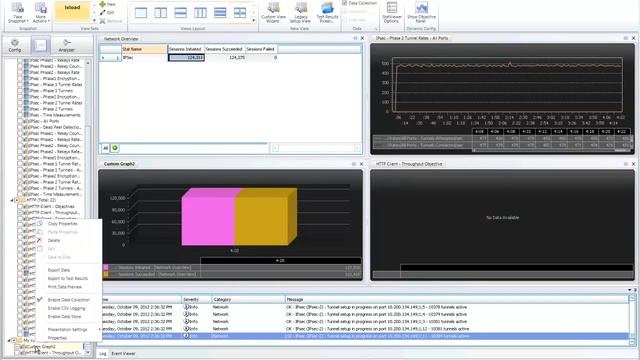Check the IPsec - Phase 1 Tunnels box
This screenshot has height=360, width=640.
pos(20,91)
